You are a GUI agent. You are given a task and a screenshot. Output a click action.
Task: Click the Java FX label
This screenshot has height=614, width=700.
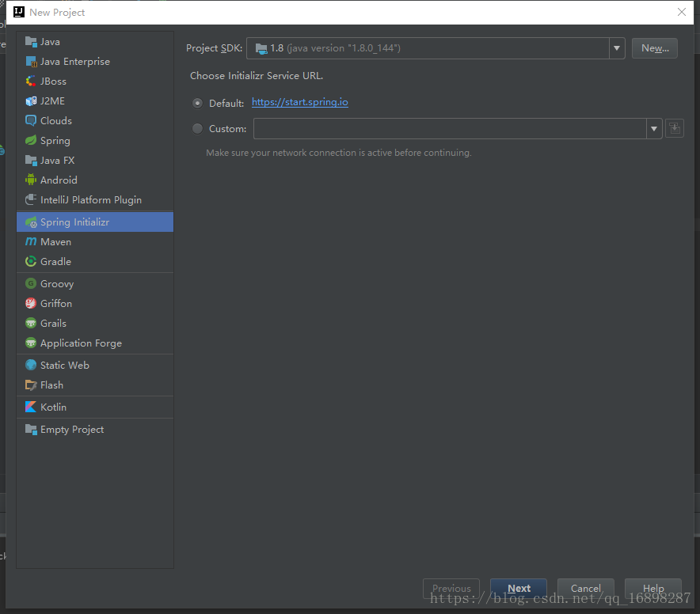(57, 160)
